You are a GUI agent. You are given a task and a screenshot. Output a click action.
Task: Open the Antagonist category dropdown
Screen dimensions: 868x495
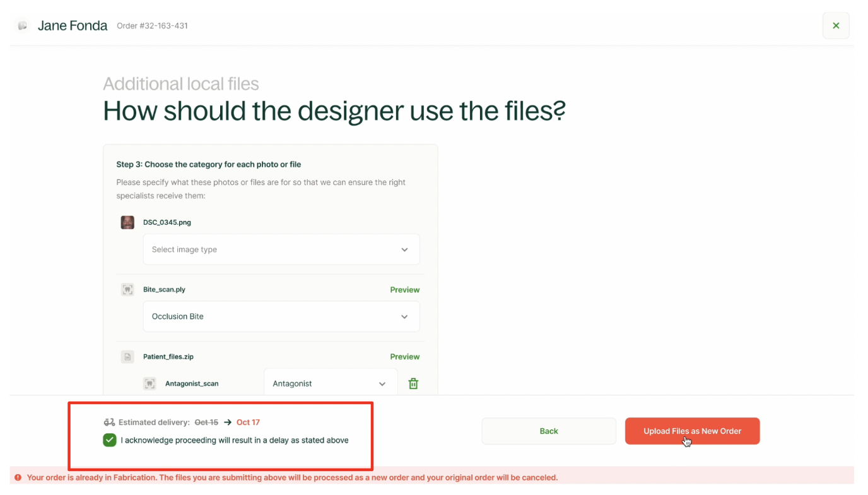[330, 383]
